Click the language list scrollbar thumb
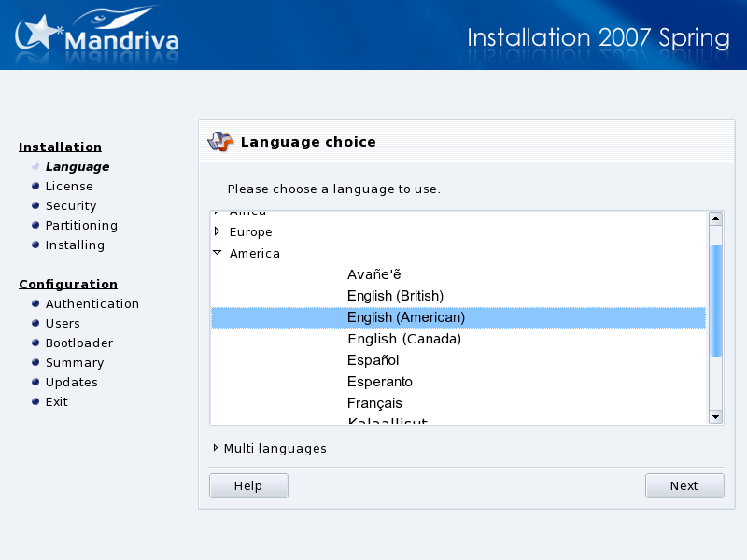Viewport: 747px width, 560px height. point(716,300)
